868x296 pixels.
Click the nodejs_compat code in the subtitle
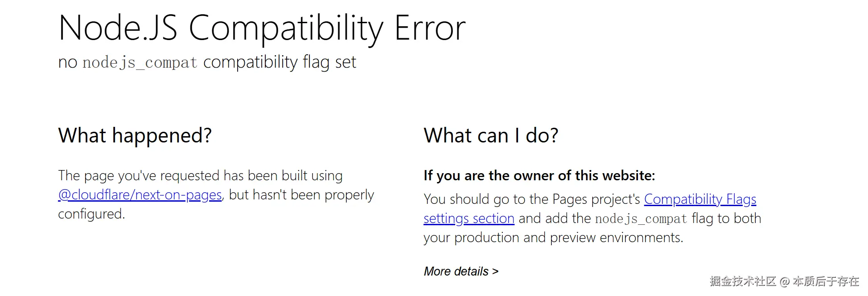(x=140, y=63)
